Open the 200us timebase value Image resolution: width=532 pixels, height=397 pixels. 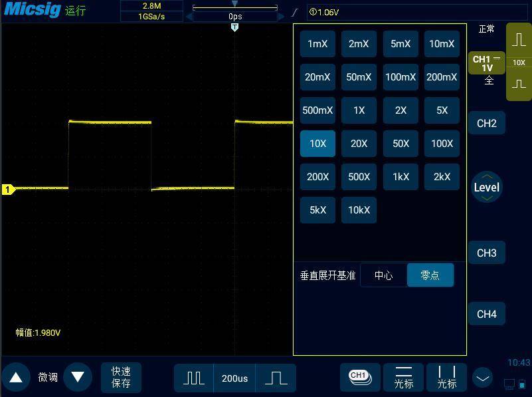click(x=234, y=378)
